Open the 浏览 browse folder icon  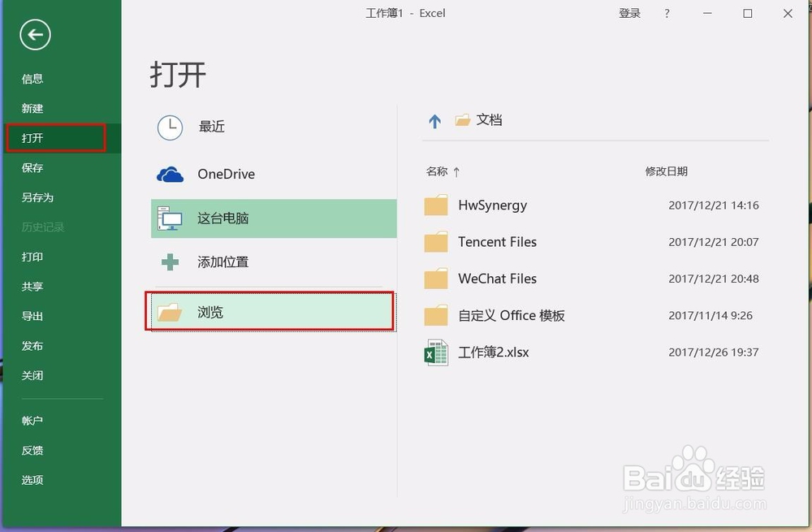click(x=171, y=312)
